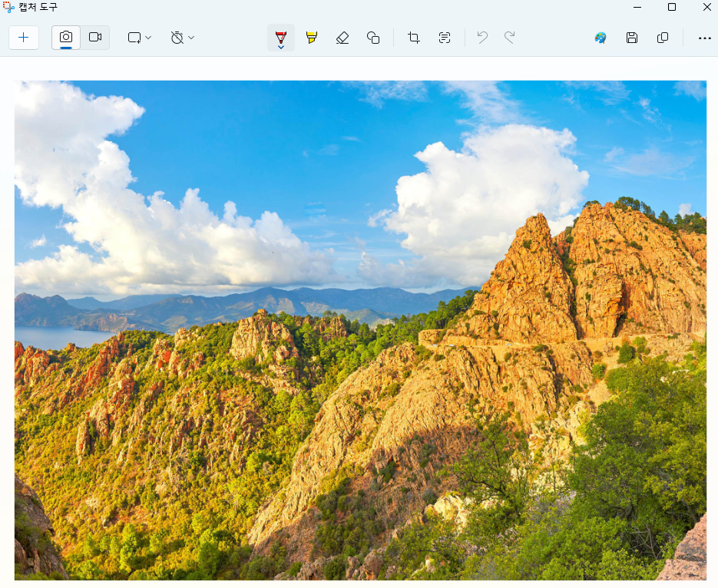Viewport: 718px width, 588px height.
Task: Open the shapes tool
Action: point(373,38)
